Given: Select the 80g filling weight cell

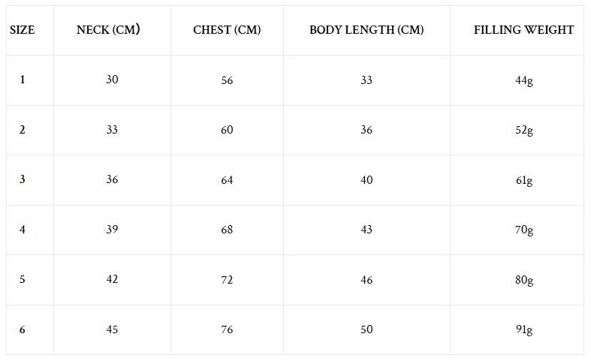Looking at the screenshot, I should coord(524,280).
